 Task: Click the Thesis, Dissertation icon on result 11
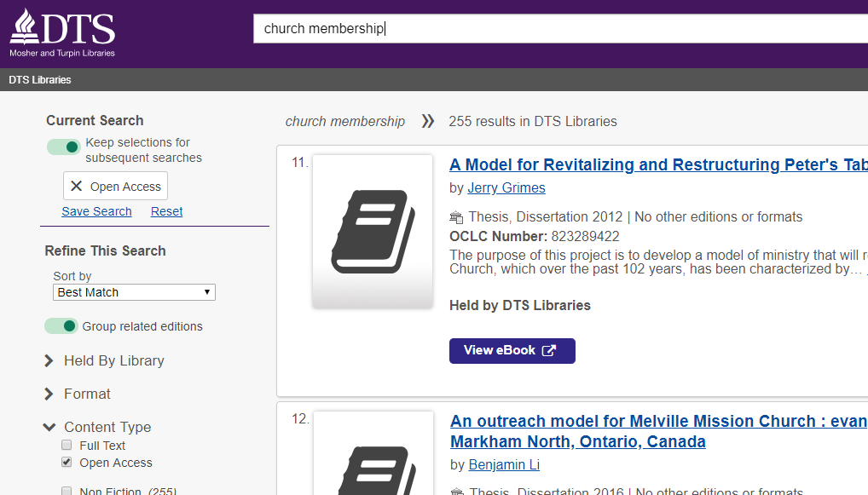pos(456,216)
